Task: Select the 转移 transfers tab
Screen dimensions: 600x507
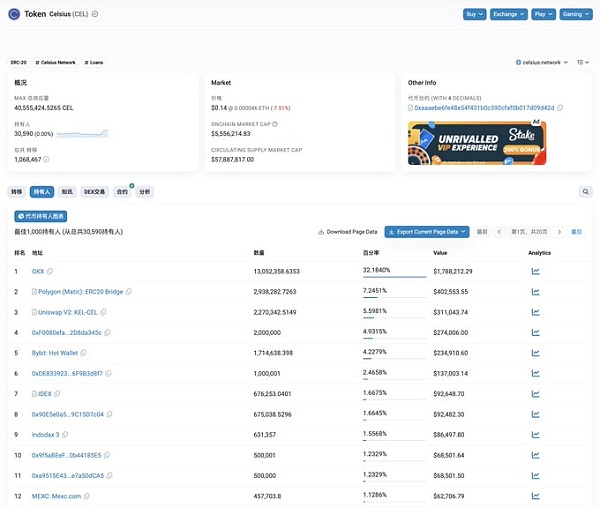Action: pos(17,191)
